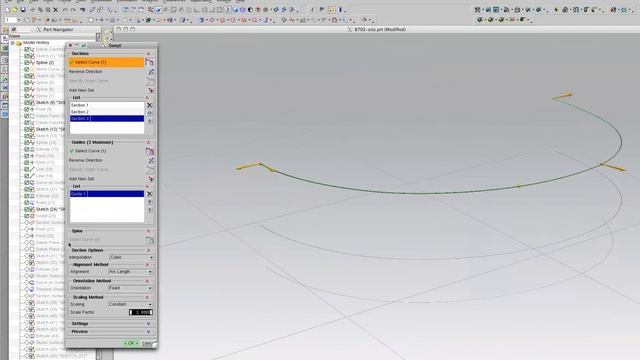Move Section 3 down in the list
Screen dimensions: 640x360
pos(149,121)
